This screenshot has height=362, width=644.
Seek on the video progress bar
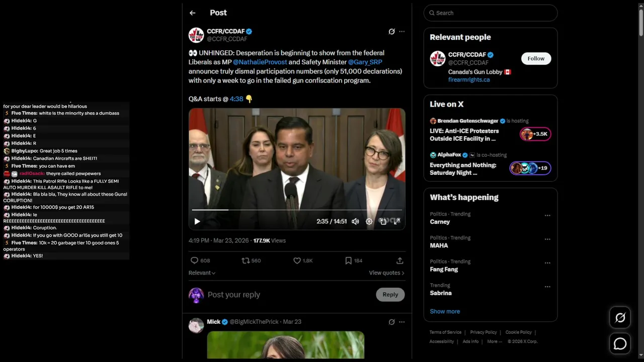[x=297, y=210]
